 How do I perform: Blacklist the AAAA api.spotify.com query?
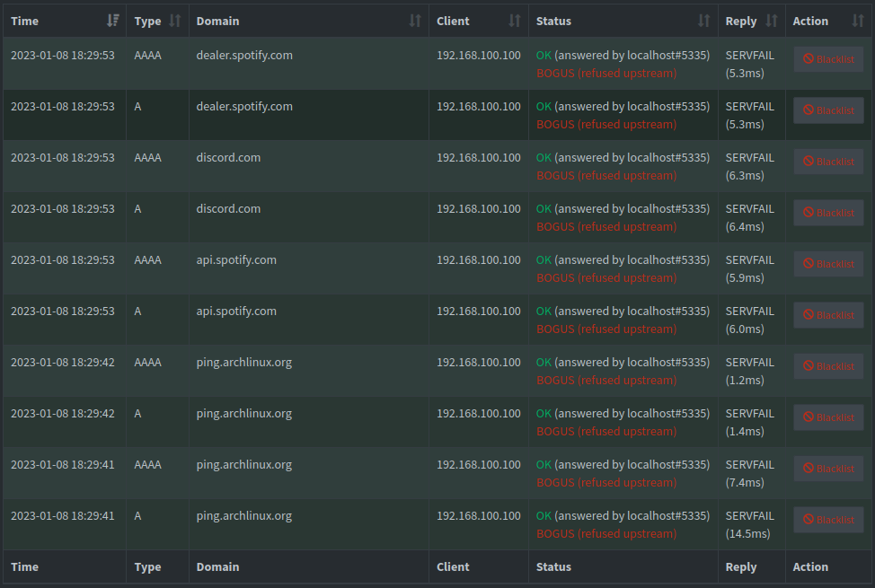828,264
